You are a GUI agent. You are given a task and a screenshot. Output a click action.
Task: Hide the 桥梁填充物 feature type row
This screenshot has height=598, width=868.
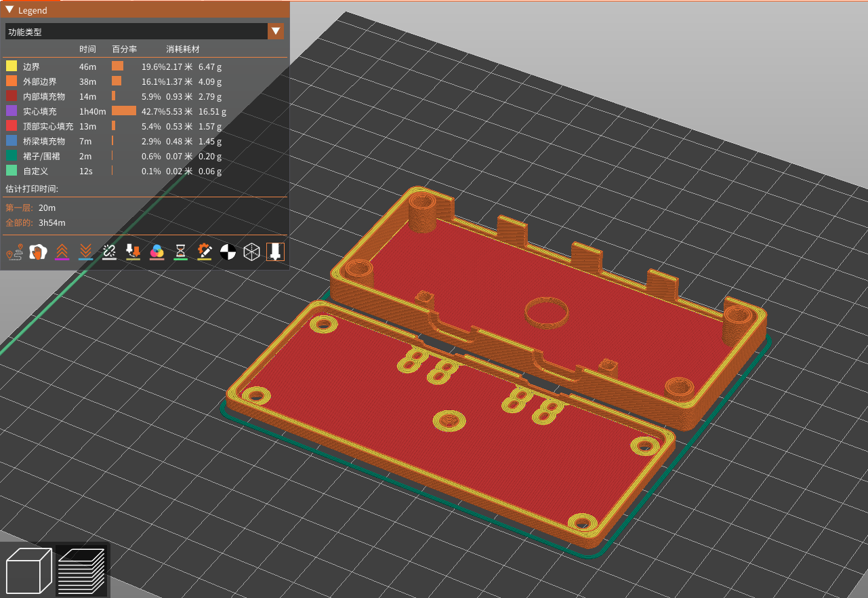click(144, 141)
